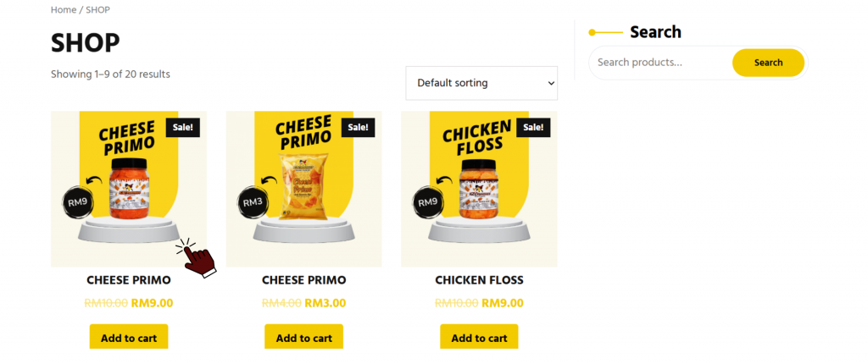The height and width of the screenshot is (364, 868).
Task: Add Cheese Primo RM3.00 packet to cart
Action: click(303, 338)
